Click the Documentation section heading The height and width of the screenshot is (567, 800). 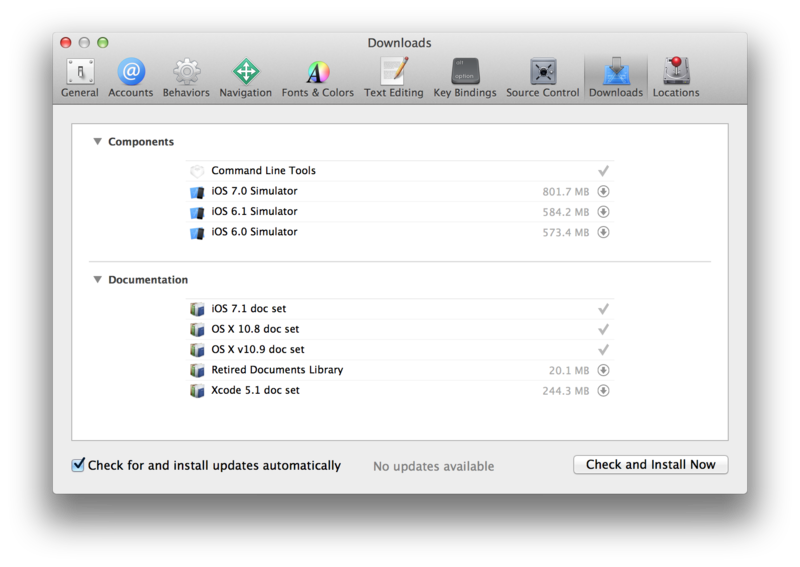pyautogui.click(x=148, y=280)
